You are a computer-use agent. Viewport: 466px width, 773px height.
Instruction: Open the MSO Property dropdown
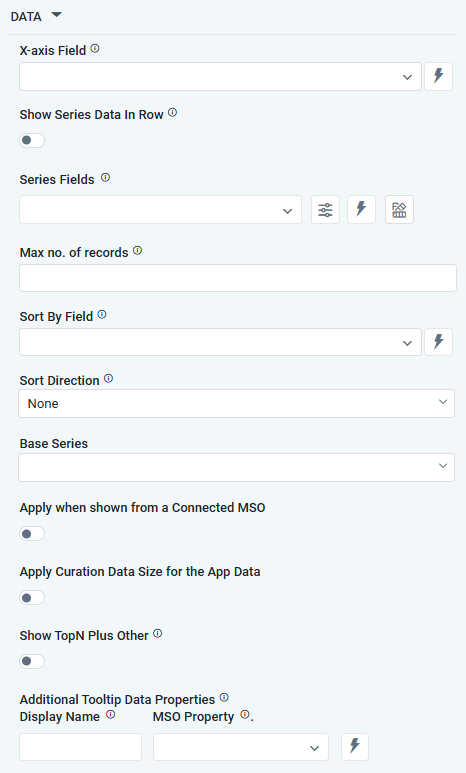(241, 747)
